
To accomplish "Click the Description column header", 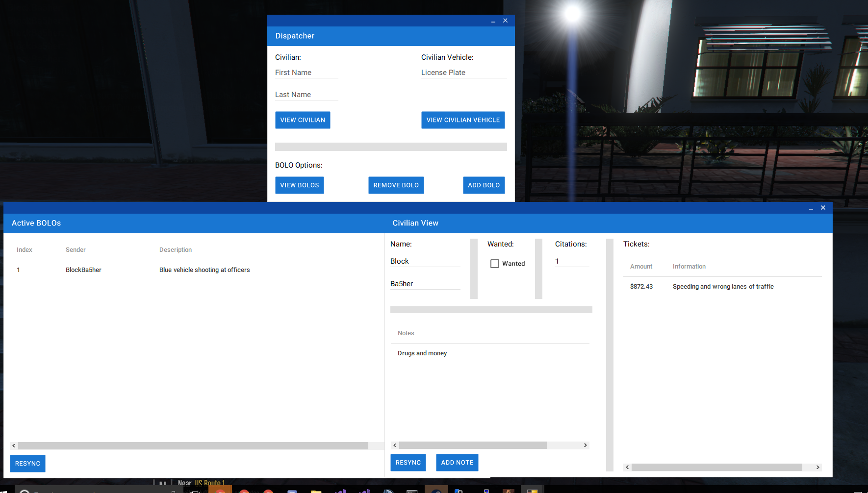I will pyautogui.click(x=176, y=250).
